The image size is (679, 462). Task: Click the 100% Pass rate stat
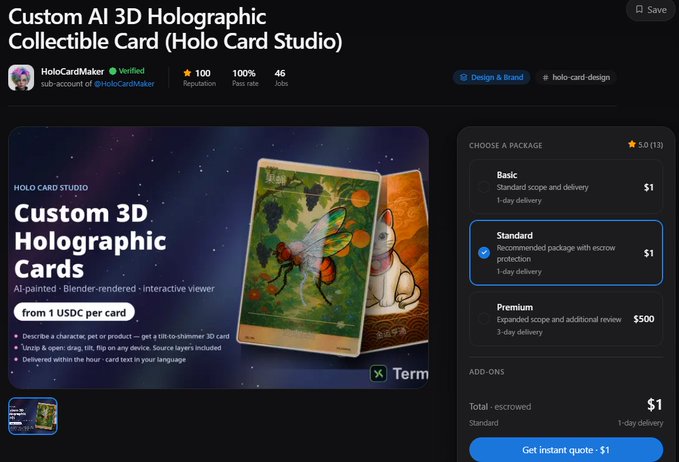(x=245, y=78)
